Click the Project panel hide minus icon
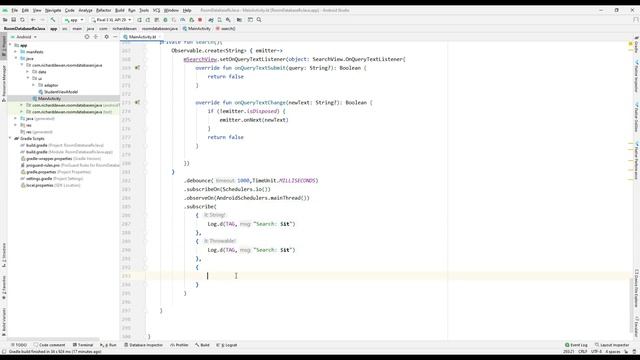The height and width of the screenshot is (360, 640). click(x=115, y=37)
